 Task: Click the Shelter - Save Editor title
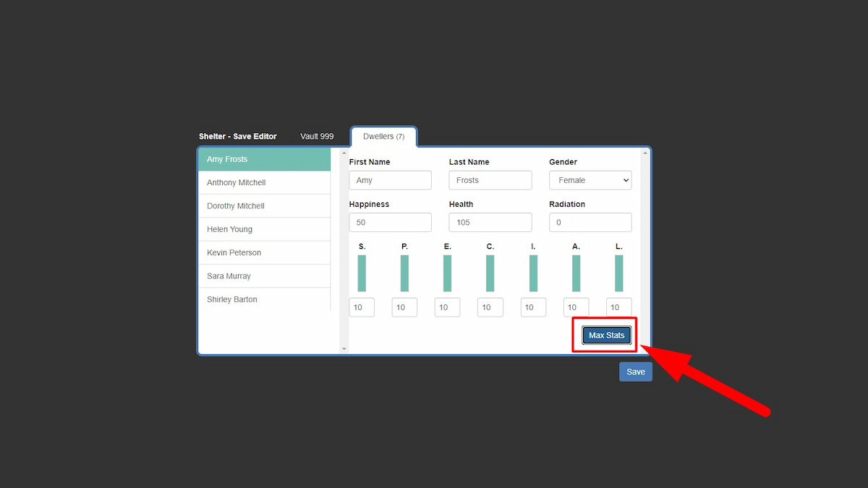click(x=238, y=137)
